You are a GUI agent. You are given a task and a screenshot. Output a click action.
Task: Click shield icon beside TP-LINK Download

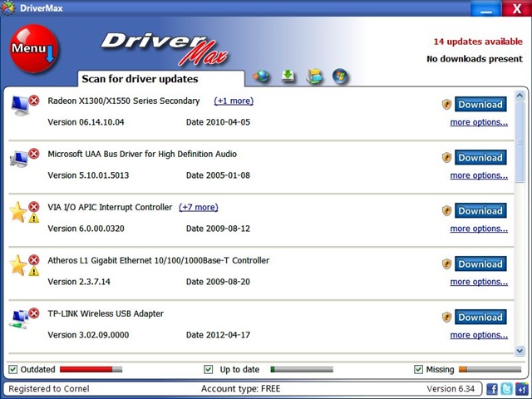click(x=447, y=318)
